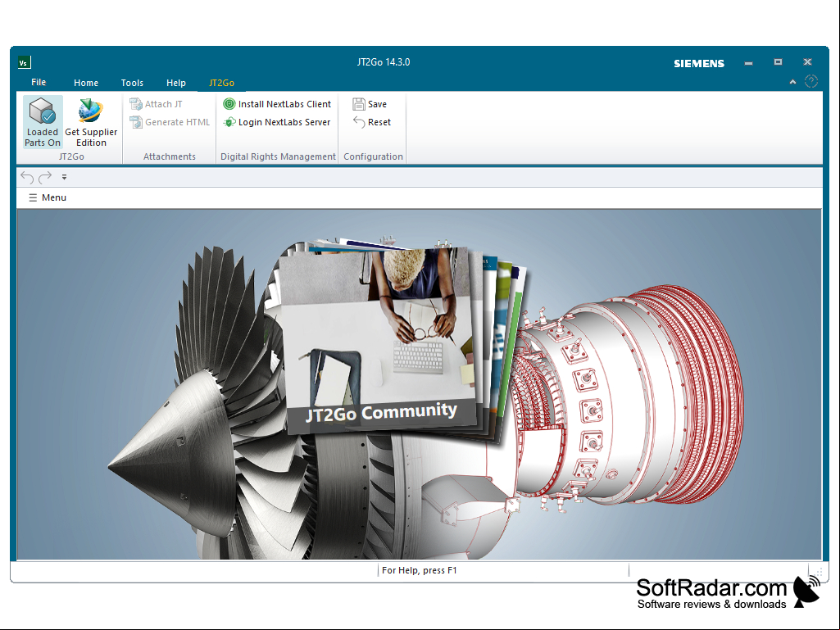Click Login NextLabs Server icon
840x630 pixels.
pos(229,122)
